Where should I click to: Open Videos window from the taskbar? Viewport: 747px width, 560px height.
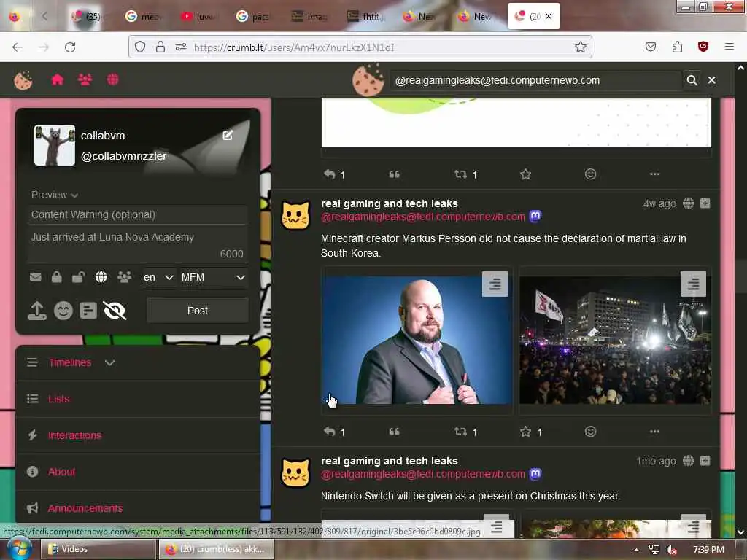[x=98, y=549]
